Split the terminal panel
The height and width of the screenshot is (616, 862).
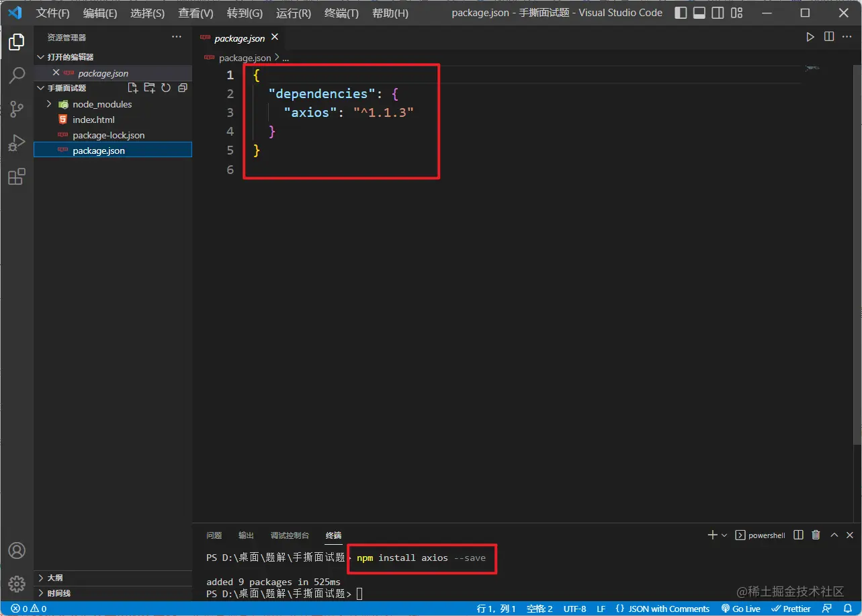tap(798, 535)
